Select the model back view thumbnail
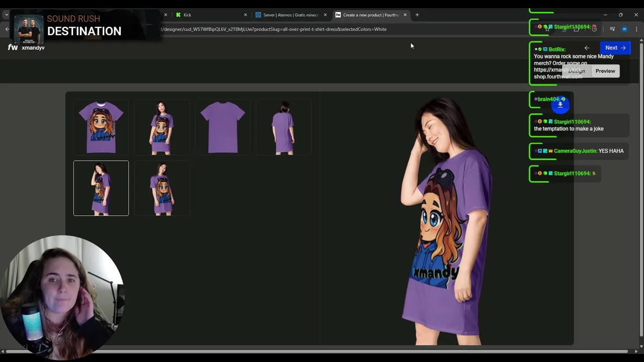644x362 pixels. (283, 127)
